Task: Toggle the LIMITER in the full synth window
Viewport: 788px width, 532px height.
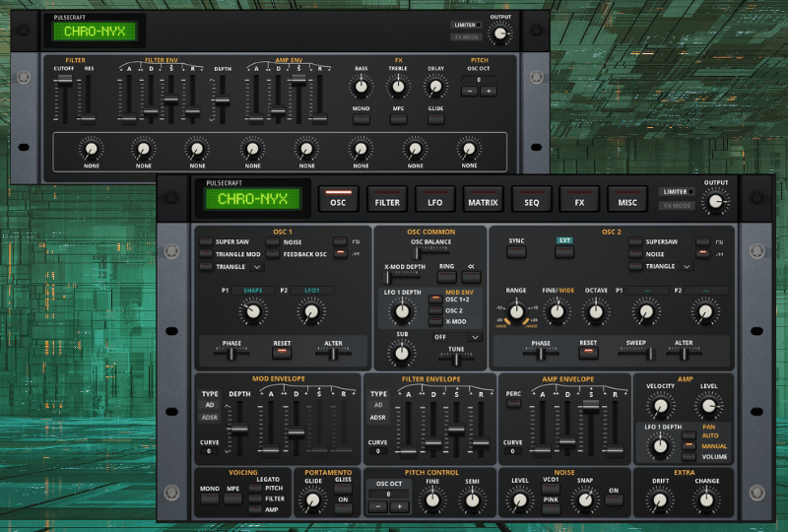Action: (677, 191)
